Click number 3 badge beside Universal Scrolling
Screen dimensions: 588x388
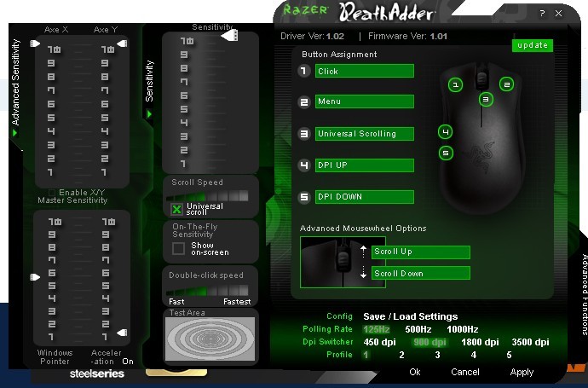tap(304, 134)
